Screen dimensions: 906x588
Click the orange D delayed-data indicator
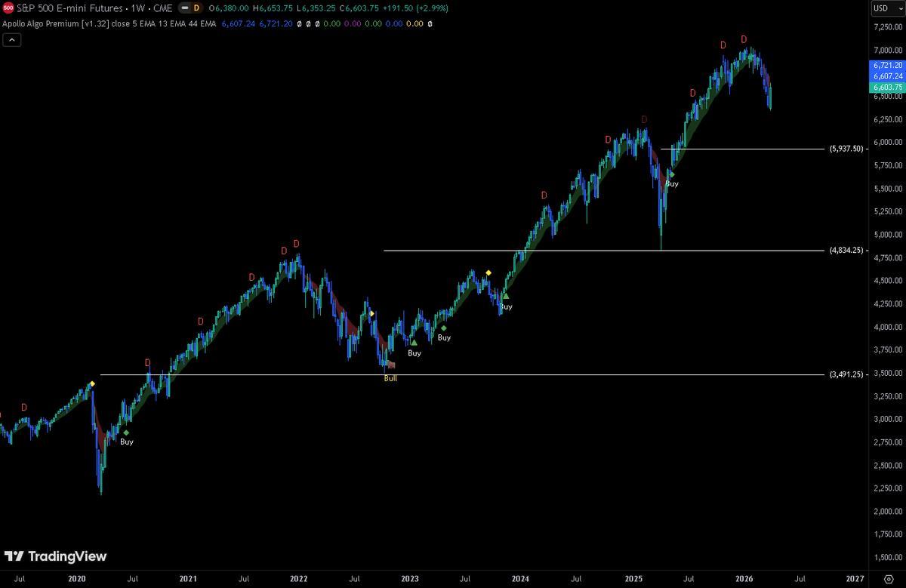[197, 8]
